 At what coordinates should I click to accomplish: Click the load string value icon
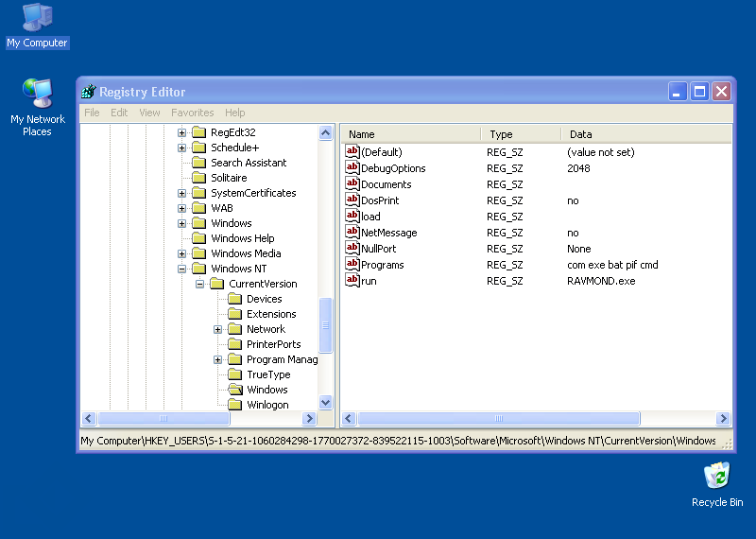click(352, 216)
